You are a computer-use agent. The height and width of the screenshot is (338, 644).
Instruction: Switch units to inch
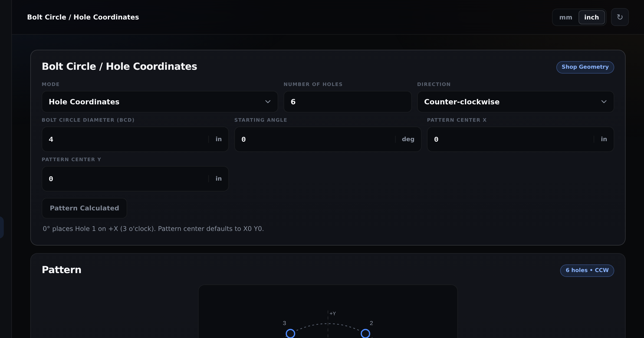pos(592,17)
